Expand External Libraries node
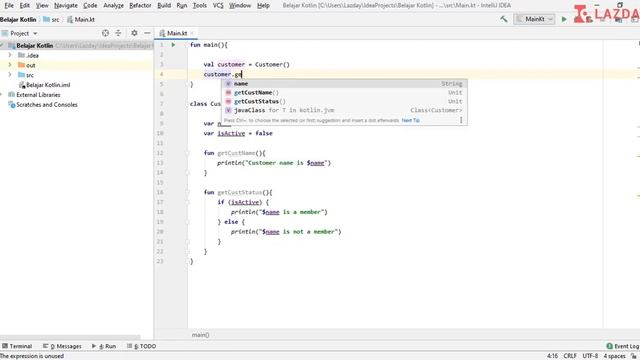The height and width of the screenshot is (360, 640). click(x=2, y=95)
